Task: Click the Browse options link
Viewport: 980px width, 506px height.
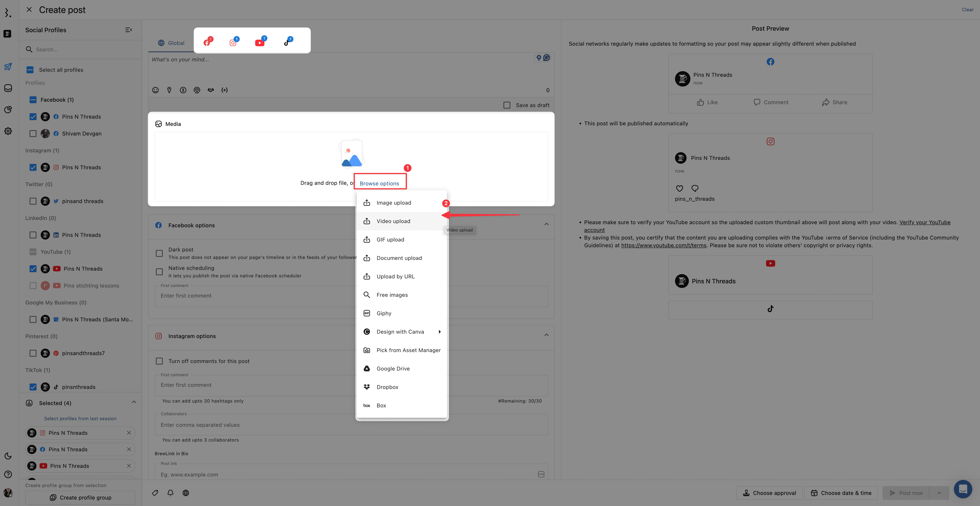Action: pyautogui.click(x=379, y=183)
